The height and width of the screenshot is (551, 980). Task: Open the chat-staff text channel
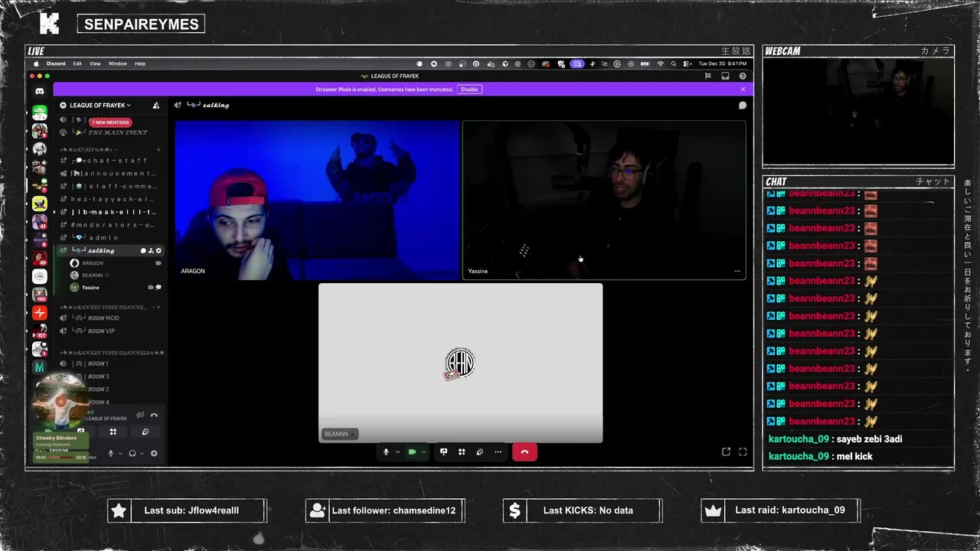(109, 161)
